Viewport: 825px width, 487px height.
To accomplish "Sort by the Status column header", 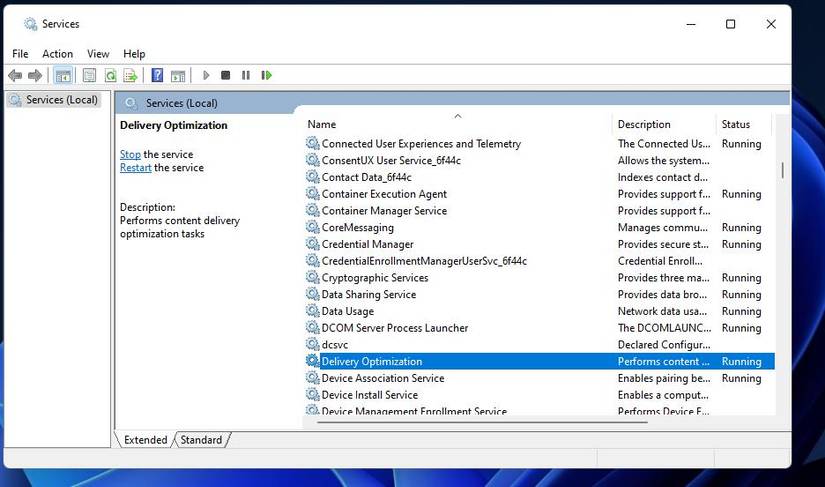I will [743, 124].
